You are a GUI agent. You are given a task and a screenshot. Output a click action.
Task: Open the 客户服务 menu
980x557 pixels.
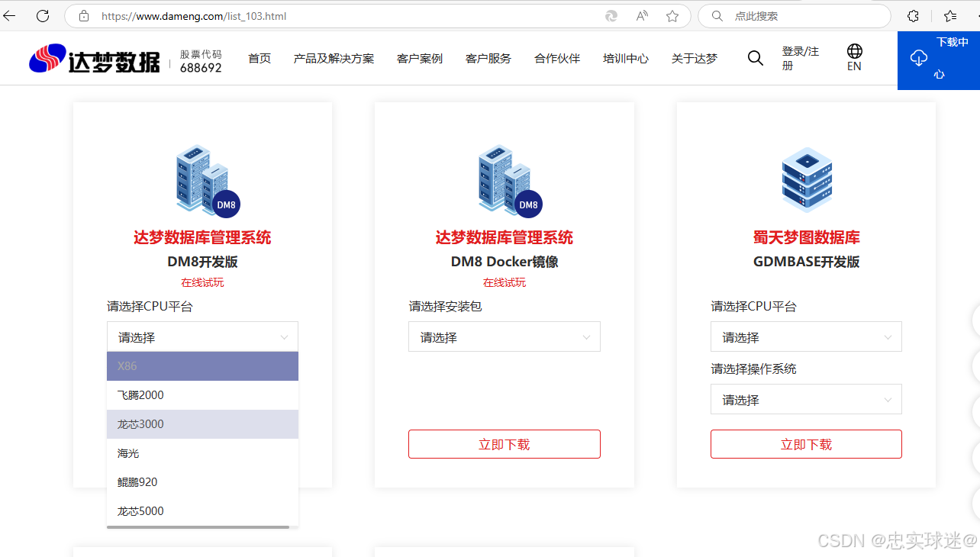pos(488,59)
